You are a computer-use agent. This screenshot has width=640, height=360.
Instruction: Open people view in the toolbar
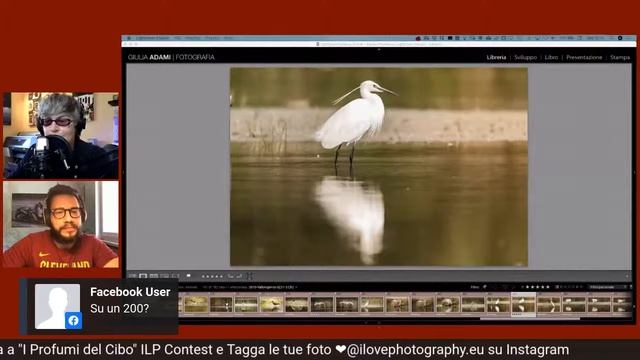point(175,276)
